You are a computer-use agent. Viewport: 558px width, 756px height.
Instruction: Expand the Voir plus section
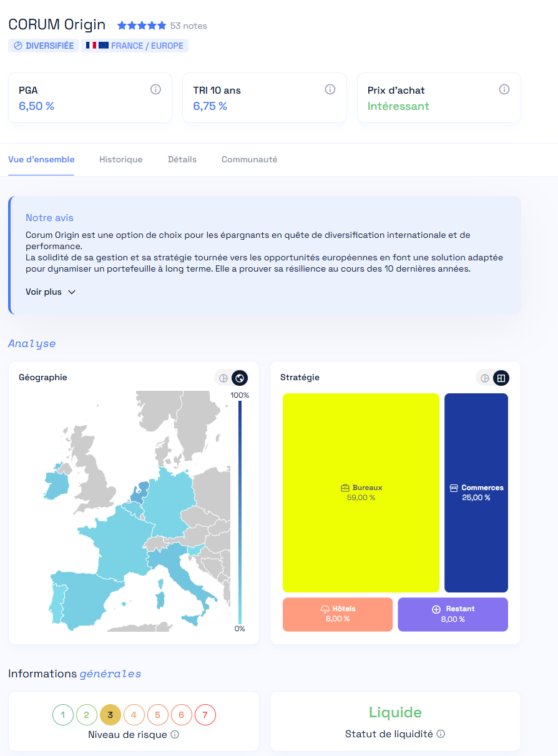coord(51,292)
